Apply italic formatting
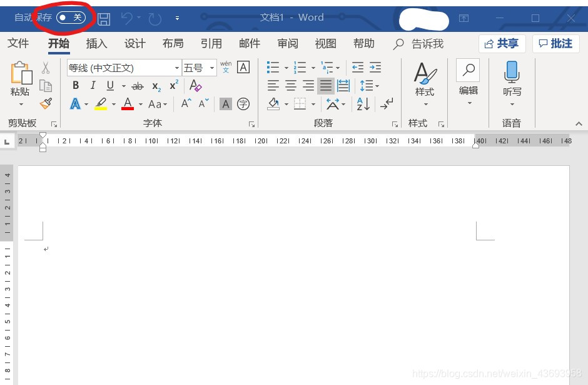 coord(93,86)
